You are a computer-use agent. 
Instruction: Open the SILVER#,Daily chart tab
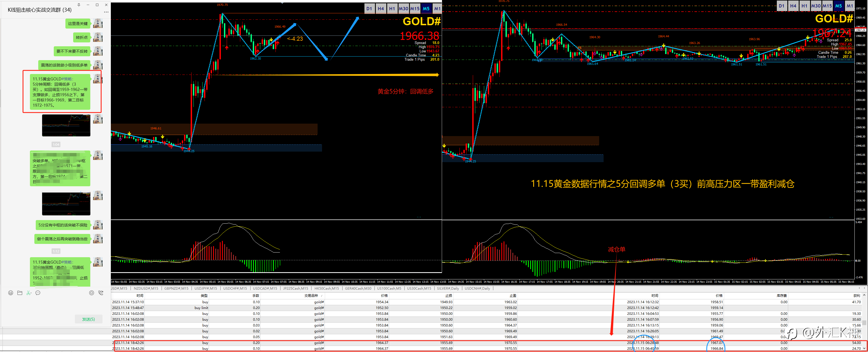448,288
